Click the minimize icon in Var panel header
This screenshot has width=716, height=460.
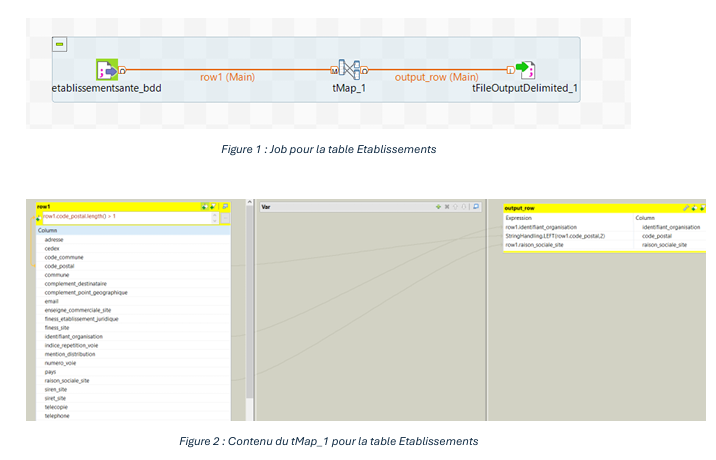coord(476,207)
